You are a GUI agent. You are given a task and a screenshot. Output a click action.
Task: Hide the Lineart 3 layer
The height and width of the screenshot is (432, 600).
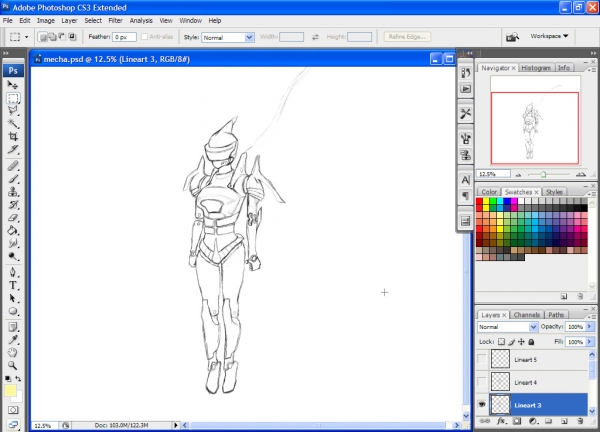pyautogui.click(x=482, y=404)
